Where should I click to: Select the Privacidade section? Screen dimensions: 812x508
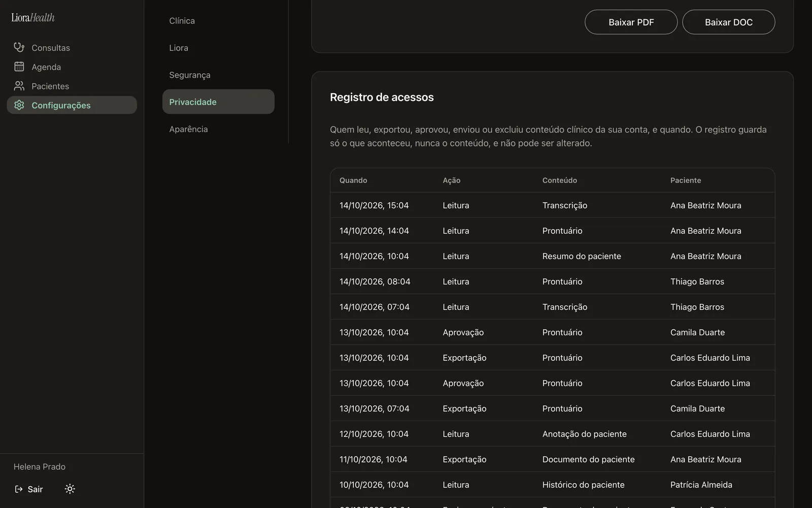coord(218,102)
